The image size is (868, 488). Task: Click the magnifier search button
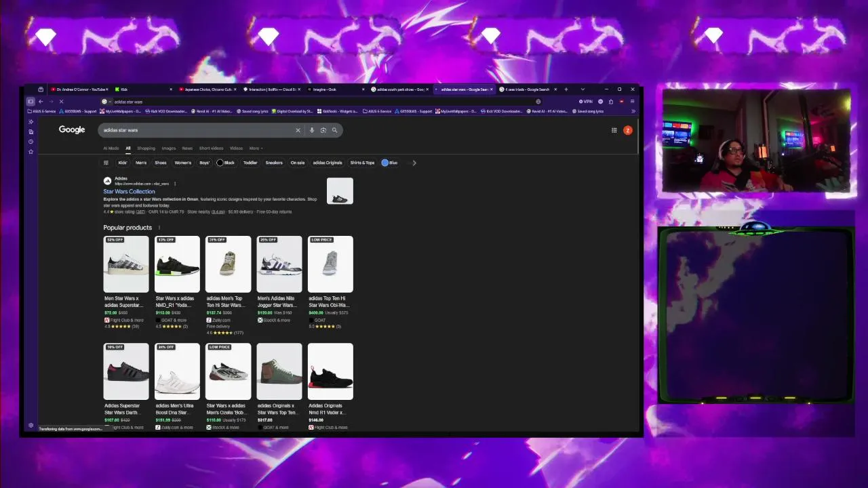334,130
